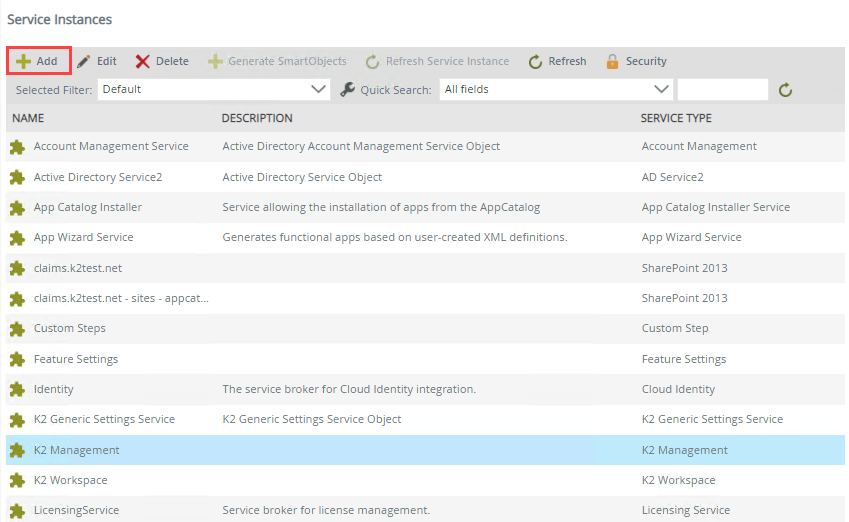This screenshot has width=849, height=522.
Task: Select the Active Directory Service2 row
Action: (x=98, y=177)
